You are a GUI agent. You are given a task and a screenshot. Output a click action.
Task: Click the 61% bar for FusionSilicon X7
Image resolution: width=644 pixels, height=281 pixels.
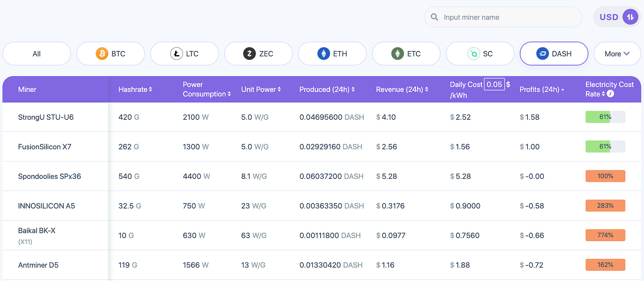pos(605,146)
